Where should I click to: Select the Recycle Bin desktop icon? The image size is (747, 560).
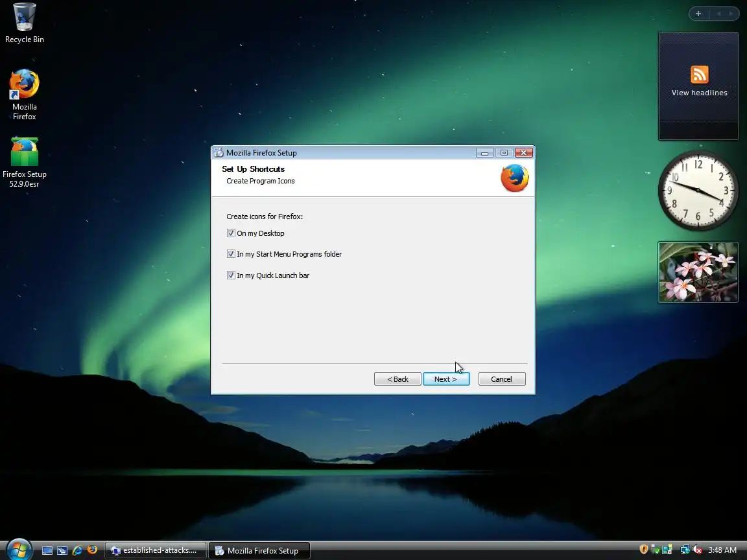(x=24, y=23)
